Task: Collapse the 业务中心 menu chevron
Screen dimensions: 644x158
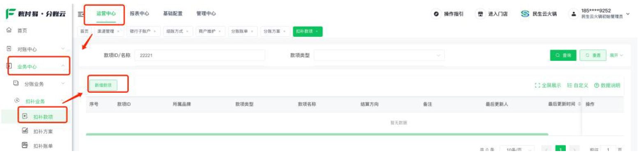Action: point(63,66)
